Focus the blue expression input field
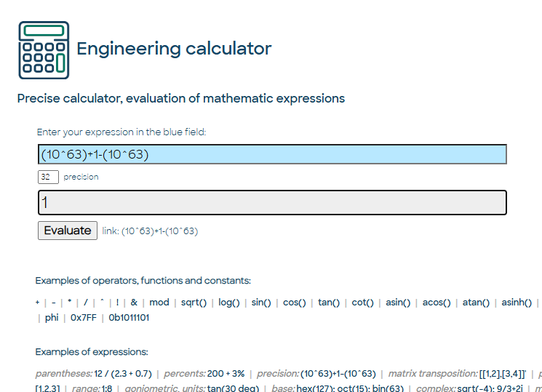 tap(271, 154)
